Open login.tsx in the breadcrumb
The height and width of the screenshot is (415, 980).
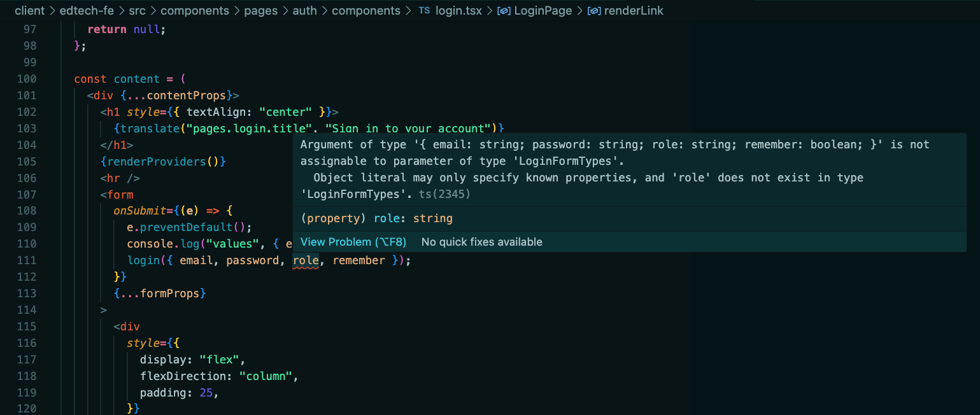[458, 11]
